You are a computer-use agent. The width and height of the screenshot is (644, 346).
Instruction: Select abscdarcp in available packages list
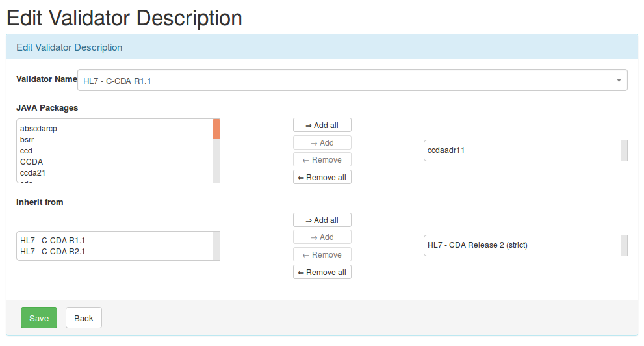point(39,129)
